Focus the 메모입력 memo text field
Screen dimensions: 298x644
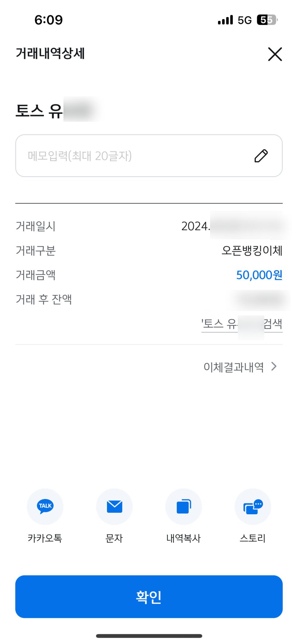pos(149,156)
